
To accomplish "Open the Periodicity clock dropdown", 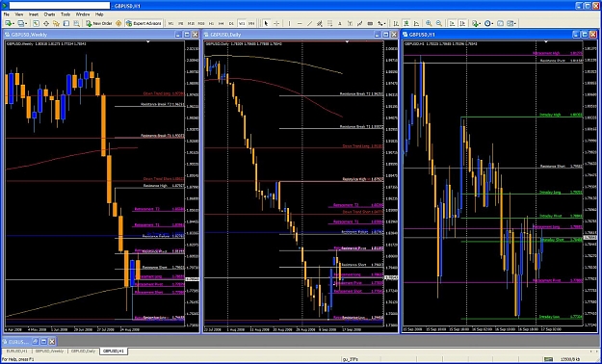I will pos(488,23).
